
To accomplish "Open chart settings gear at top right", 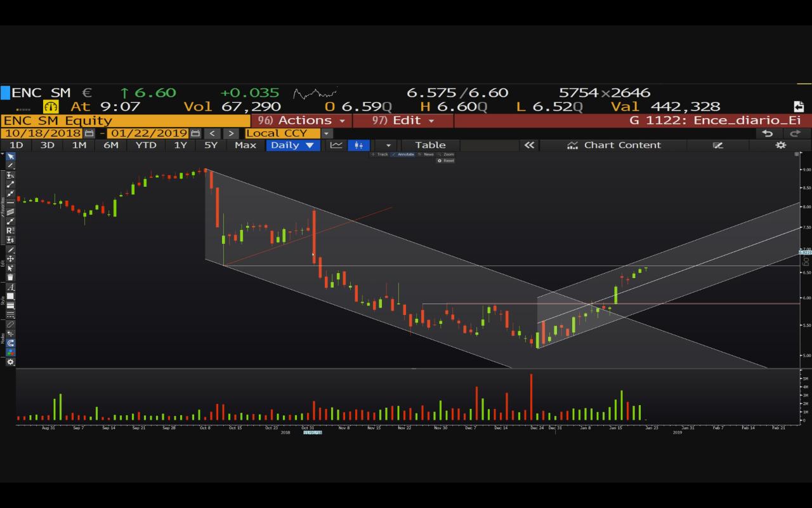I will click(781, 145).
